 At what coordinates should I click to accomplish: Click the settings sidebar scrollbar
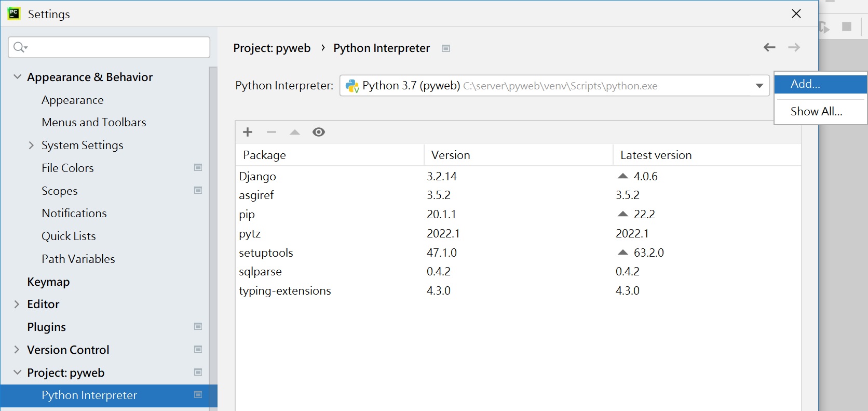click(213, 238)
